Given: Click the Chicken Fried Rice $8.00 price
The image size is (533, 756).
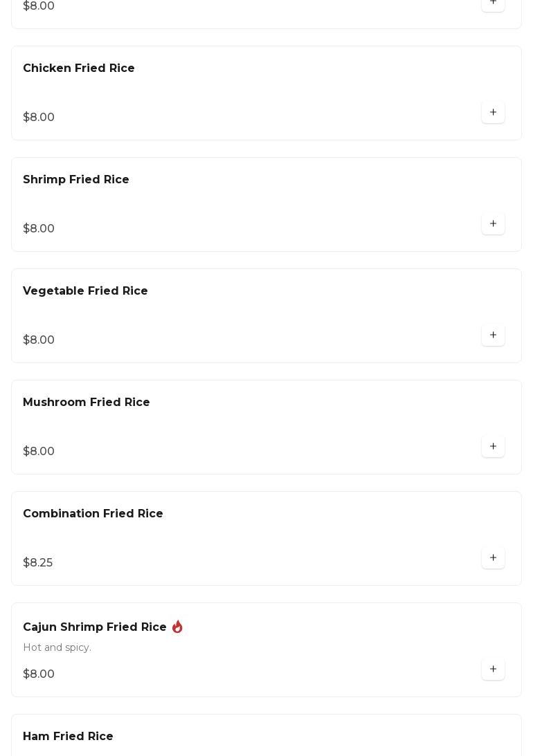Looking at the screenshot, I should (x=39, y=118).
